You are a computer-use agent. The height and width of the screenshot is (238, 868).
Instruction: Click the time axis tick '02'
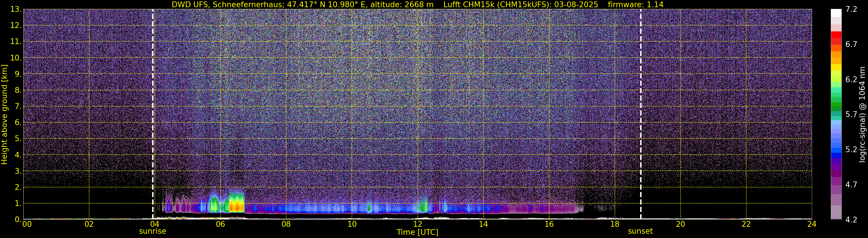pos(89,224)
